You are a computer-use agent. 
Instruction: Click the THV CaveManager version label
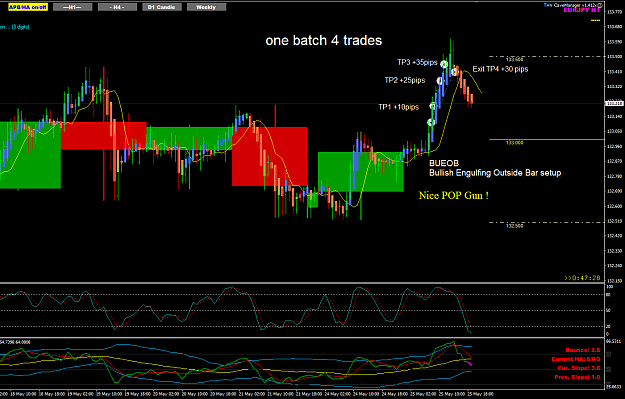coord(573,5)
